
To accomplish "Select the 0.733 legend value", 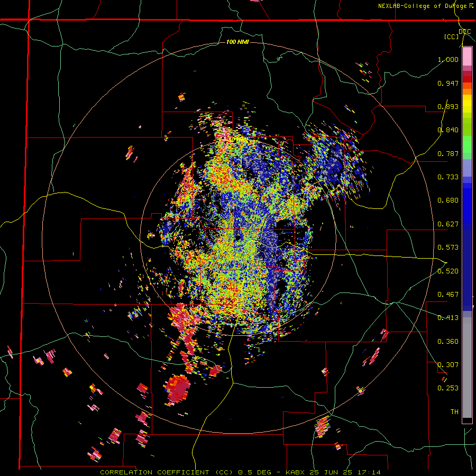I will tap(448, 177).
